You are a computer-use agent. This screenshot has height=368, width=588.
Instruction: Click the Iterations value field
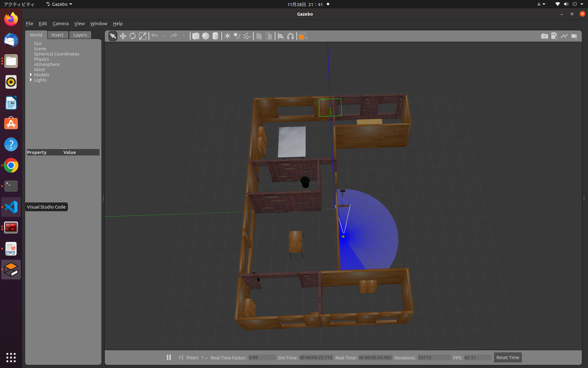click(434, 358)
